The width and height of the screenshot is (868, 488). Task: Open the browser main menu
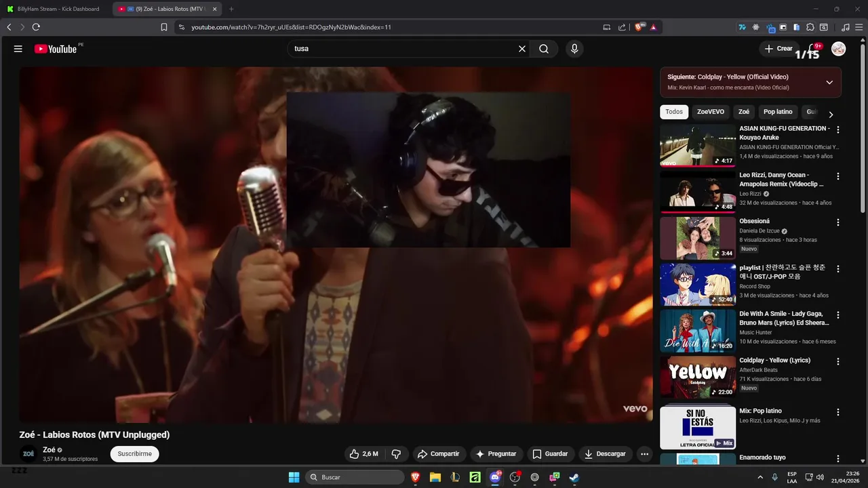[x=859, y=27]
